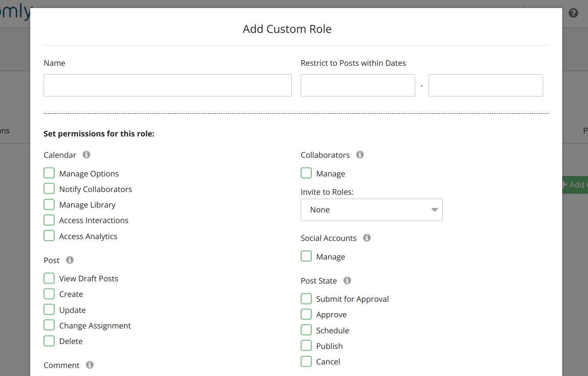Click the start date restriction field

[x=358, y=85]
